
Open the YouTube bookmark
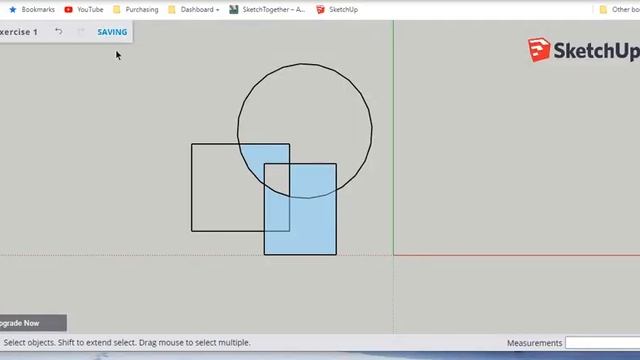84,9
